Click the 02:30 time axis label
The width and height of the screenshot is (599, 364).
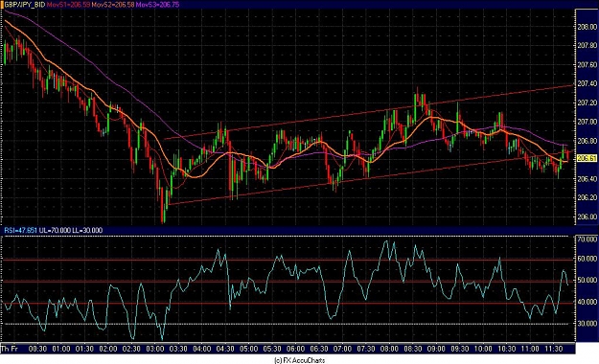coord(131,349)
